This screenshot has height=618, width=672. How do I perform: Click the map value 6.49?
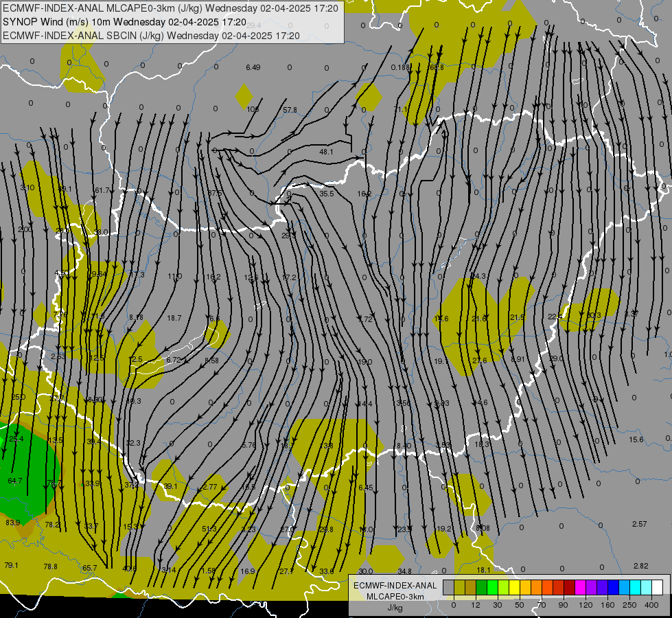[253, 67]
